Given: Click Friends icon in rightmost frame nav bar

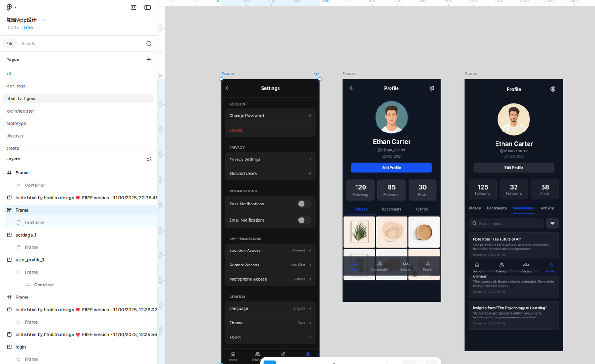Looking at the screenshot, I should [x=501, y=265].
